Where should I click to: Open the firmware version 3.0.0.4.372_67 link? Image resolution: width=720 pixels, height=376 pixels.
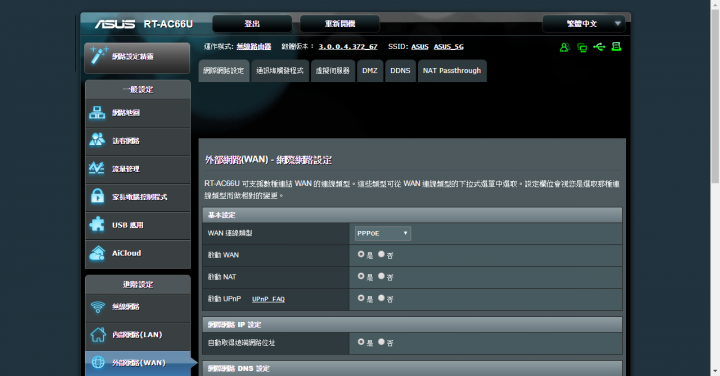click(348, 47)
